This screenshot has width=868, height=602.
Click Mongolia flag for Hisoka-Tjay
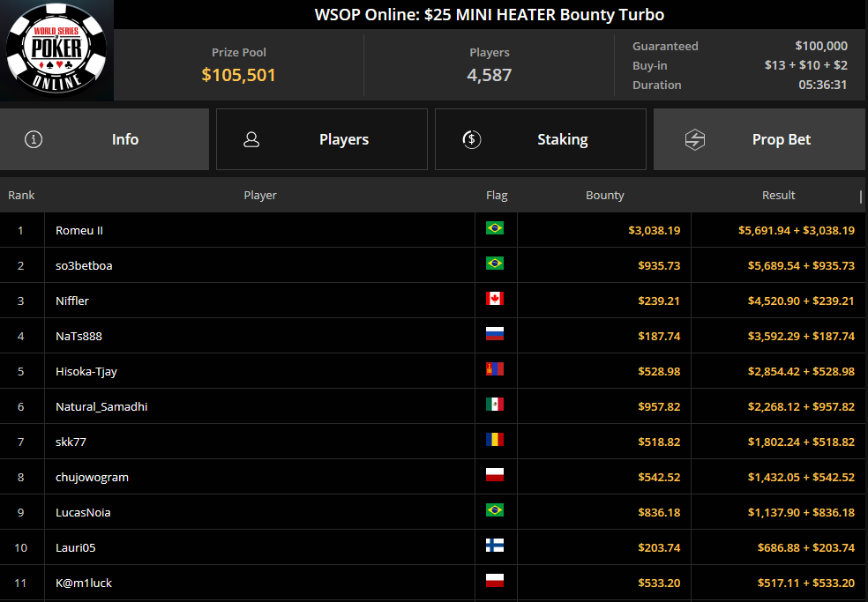[494, 369]
